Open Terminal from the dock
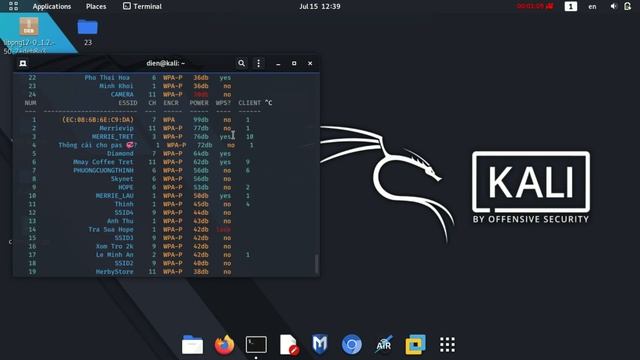 256,344
